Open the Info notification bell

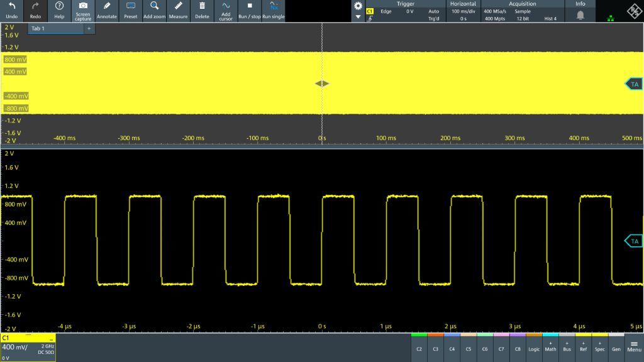click(580, 15)
